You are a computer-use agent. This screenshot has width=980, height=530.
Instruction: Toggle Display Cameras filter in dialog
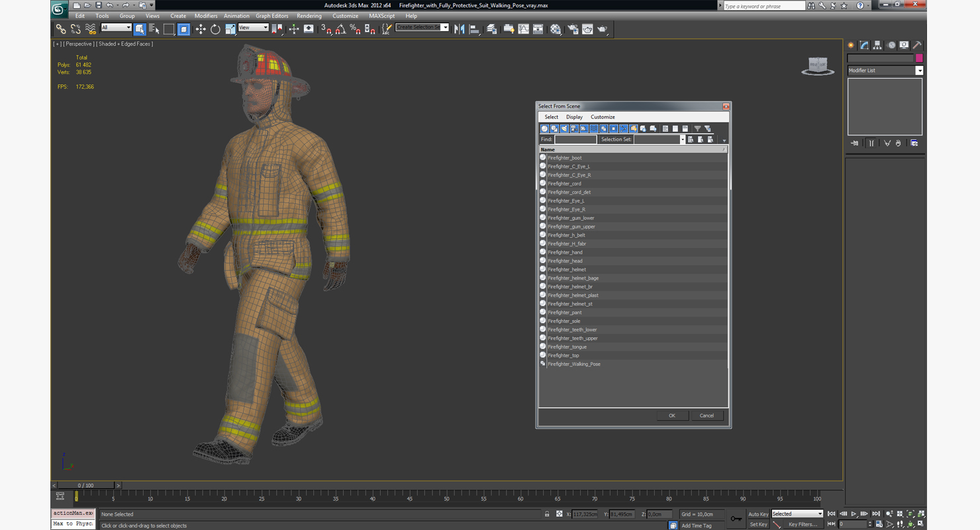click(x=574, y=129)
